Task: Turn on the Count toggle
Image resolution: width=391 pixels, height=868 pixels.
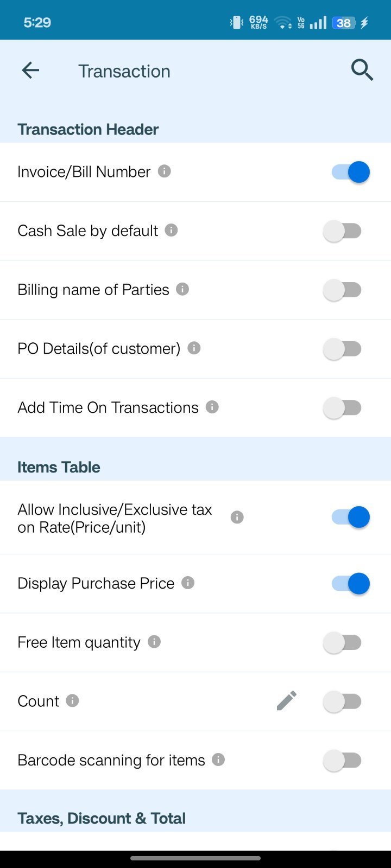Action: (342, 701)
